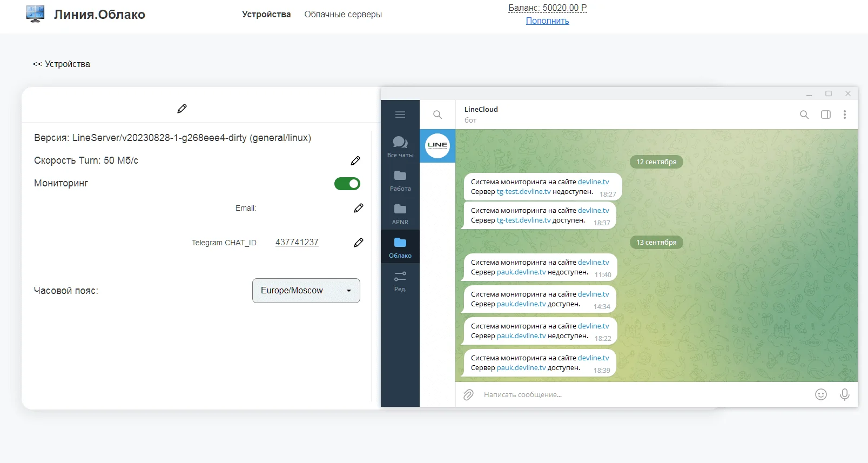The height and width of the screenshot is (463, 868).
Task: Switch to the Устройства tab
Action: [x=266, y=15]
